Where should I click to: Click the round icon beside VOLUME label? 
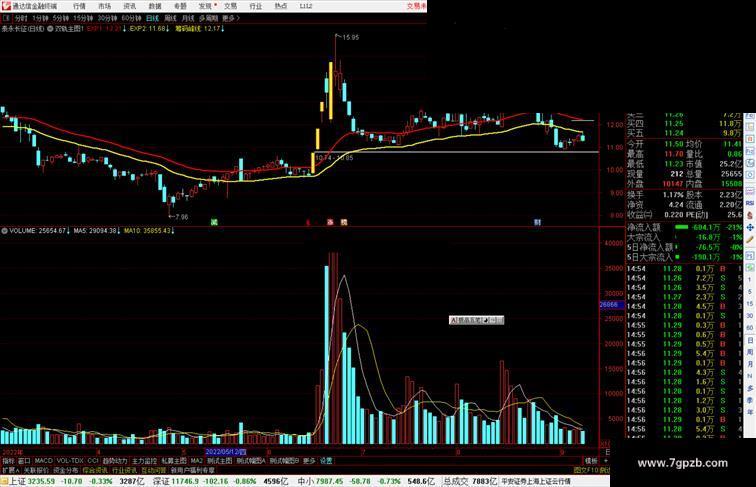click(x=4, y=231)
